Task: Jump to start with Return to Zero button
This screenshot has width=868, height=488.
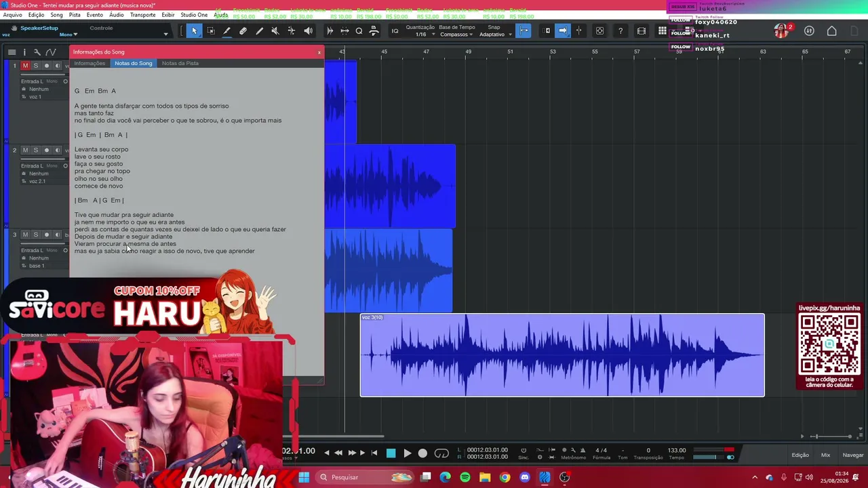Action: click(x=374, y=453)
